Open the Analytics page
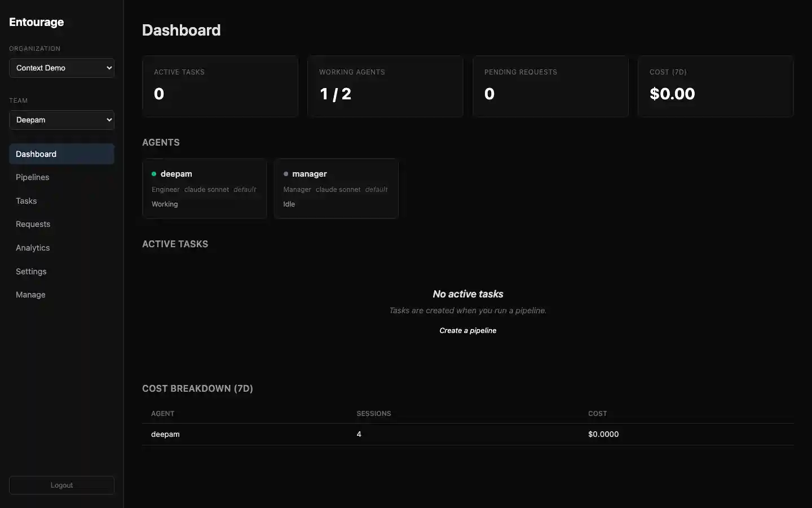The height and width of the screenshot is (508, 812). point(32,248)
